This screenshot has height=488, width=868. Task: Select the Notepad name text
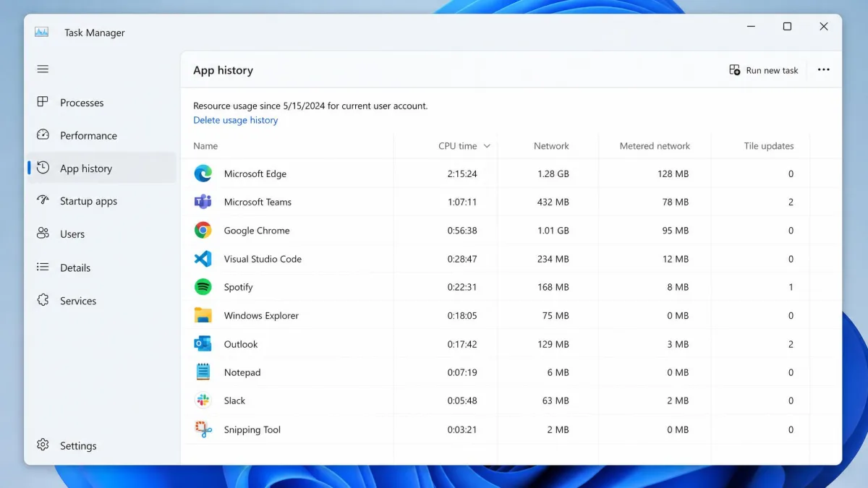click(242, 372)
